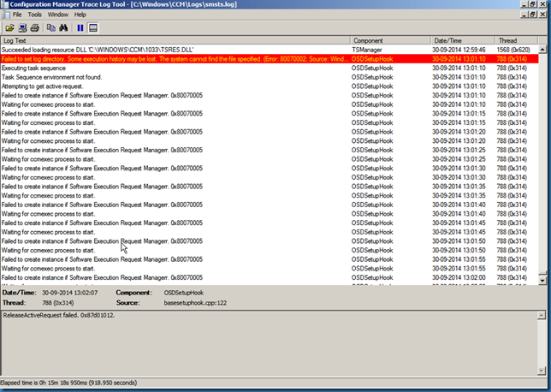Click the details pane OSDSetupHook component value

[183, 293]
